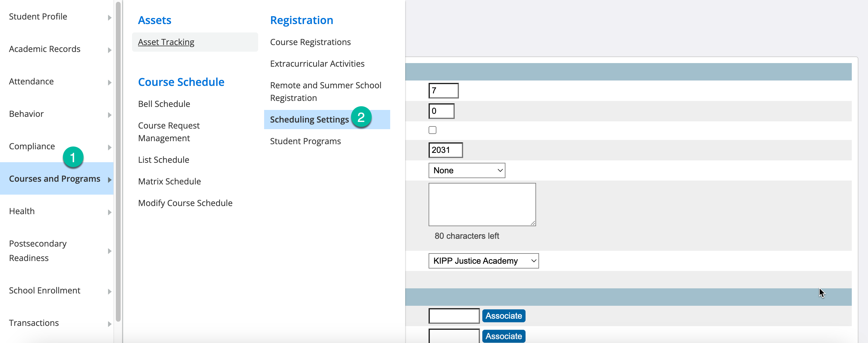The image size is (868, 343).
Task: Click arrow beside Transactions menu
Action: click(110, 324)
